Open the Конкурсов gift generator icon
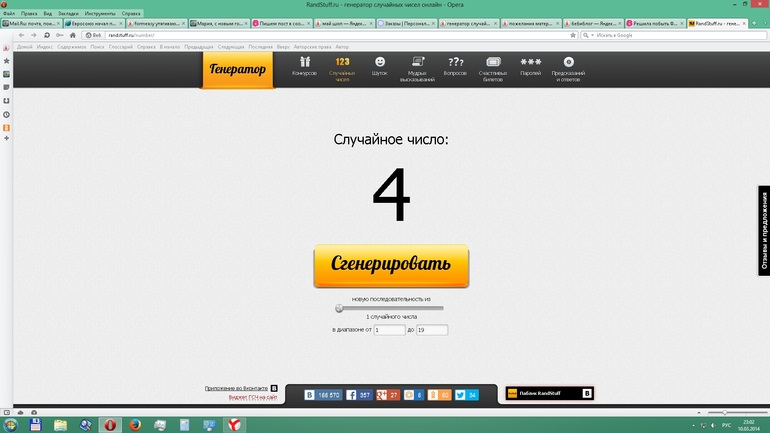 (304, 66)
